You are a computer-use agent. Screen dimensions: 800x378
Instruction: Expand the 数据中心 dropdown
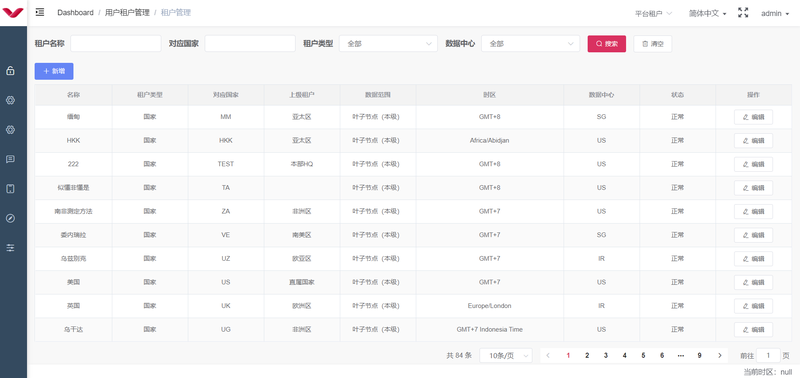click(x=531, y=44)
